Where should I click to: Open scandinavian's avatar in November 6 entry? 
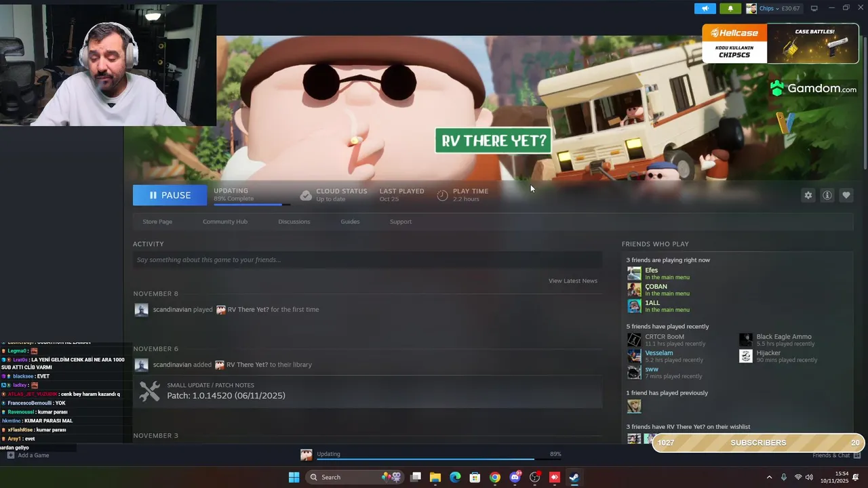pos(141,365)
